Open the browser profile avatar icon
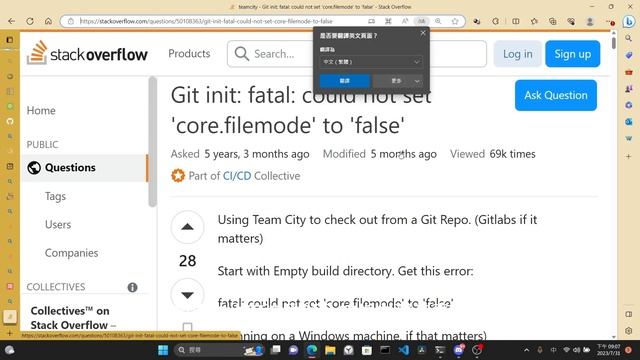This screenshot has width=640, height=360. coord(589,21)
